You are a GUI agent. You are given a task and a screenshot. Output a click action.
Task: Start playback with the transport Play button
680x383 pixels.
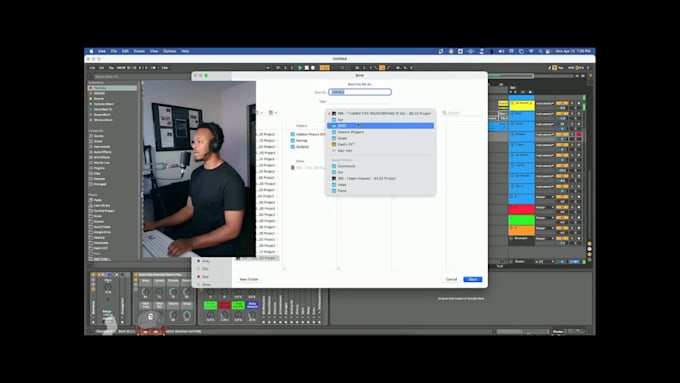[300, 68]
